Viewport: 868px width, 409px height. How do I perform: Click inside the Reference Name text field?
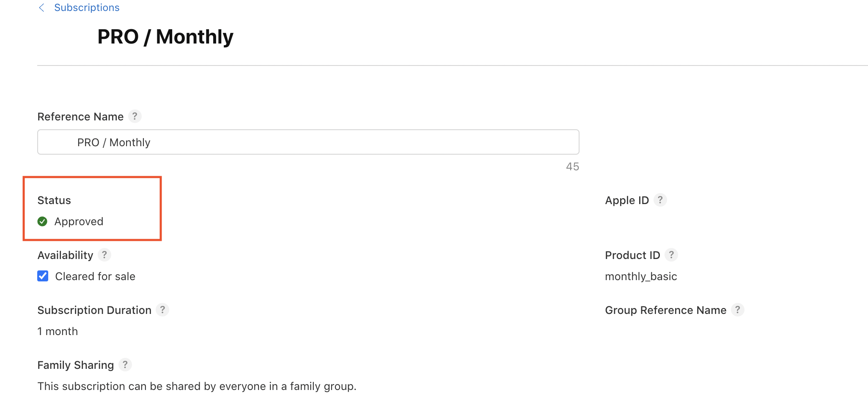pos(308,142)
